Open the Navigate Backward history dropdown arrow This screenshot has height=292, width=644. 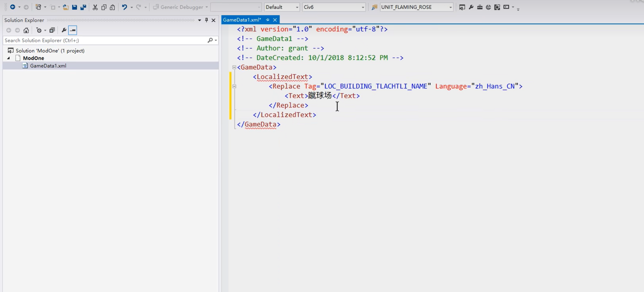pyautogui.click(x=19, y=7)
